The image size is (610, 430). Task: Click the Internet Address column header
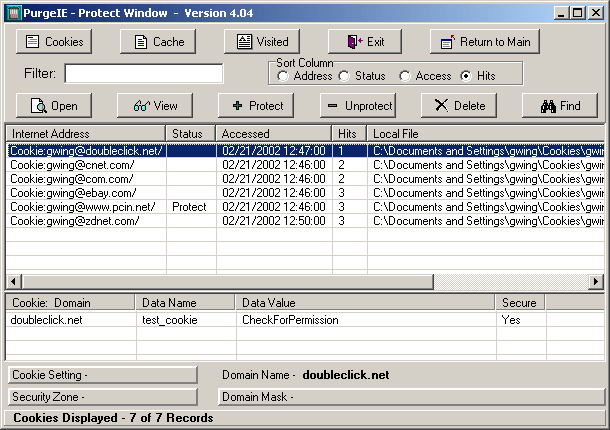[x=86, y=134]
